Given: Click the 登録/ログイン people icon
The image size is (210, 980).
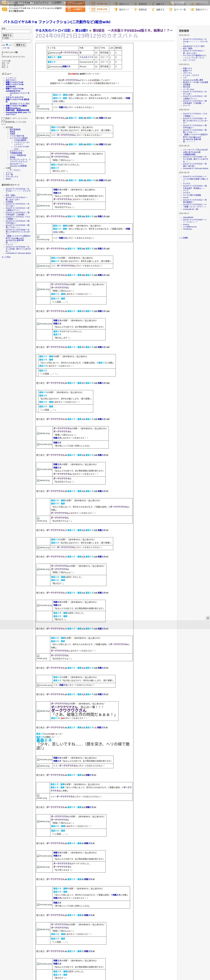Looking at the screenshot, I should (192, 9).
